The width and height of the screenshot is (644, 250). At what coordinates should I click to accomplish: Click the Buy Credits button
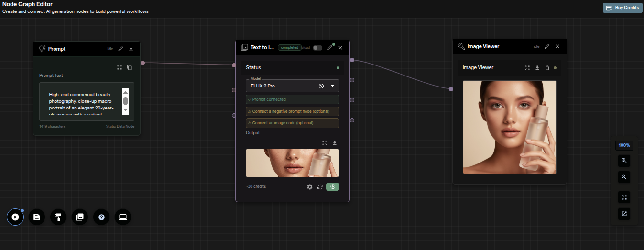click(x=622, y=8)
